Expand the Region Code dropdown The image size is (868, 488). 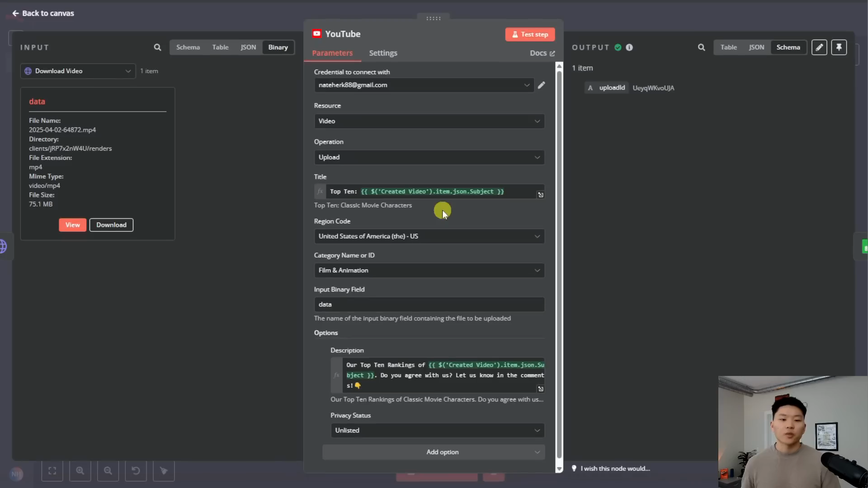[429, 236]
